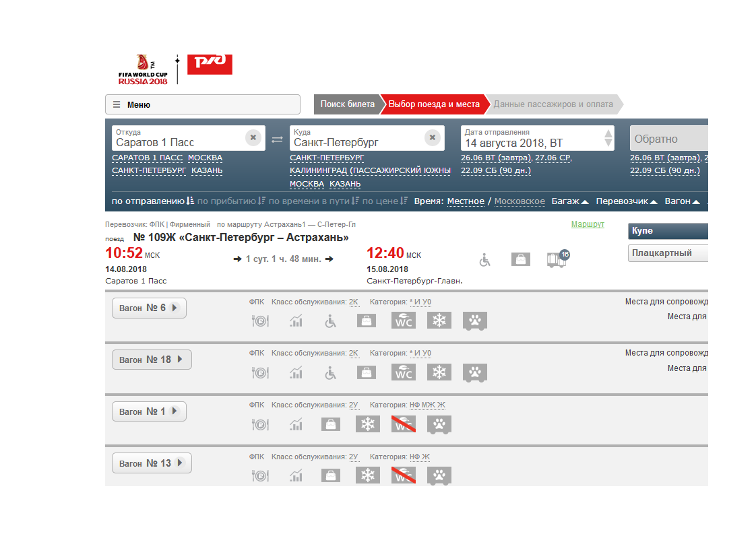
Task: Click crossed-out WC icon for Вагон № 13
Action: pyautogui.click(x=404, y=475)
